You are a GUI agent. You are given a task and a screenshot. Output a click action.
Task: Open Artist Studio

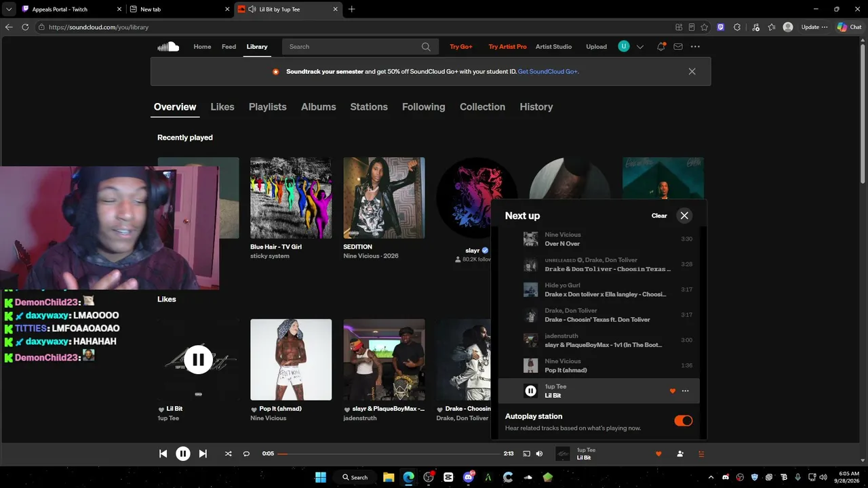coord(553,47)
